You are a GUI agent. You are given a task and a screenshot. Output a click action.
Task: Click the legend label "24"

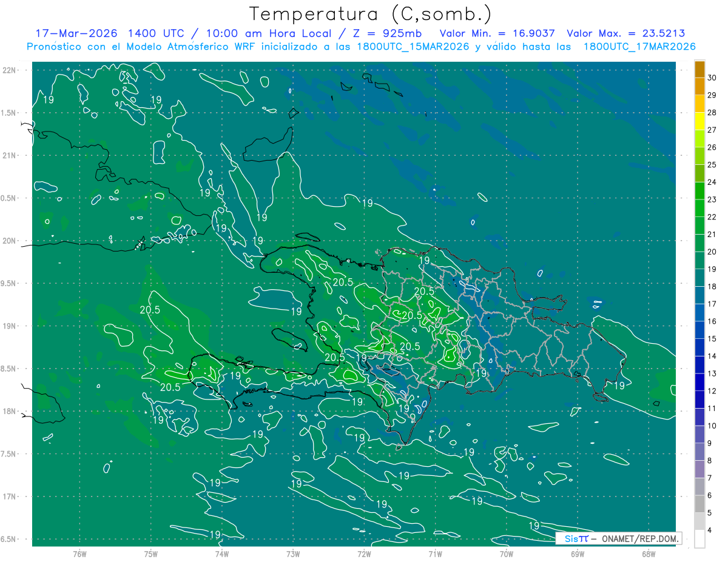tap(712, 182)
